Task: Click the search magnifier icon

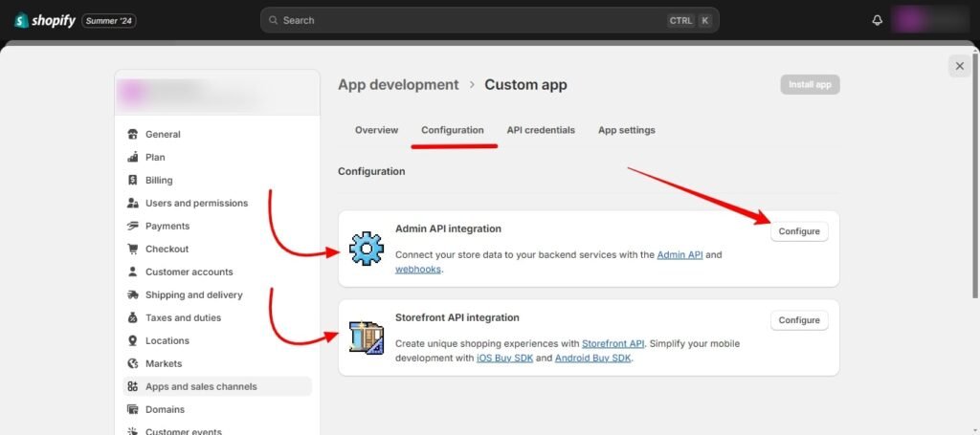Action: 273,21
